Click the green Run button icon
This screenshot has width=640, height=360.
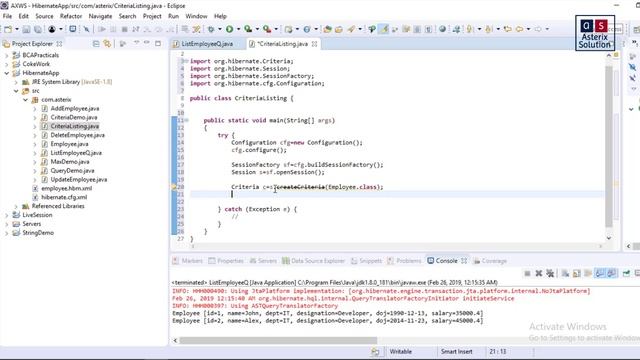point(229,29)
